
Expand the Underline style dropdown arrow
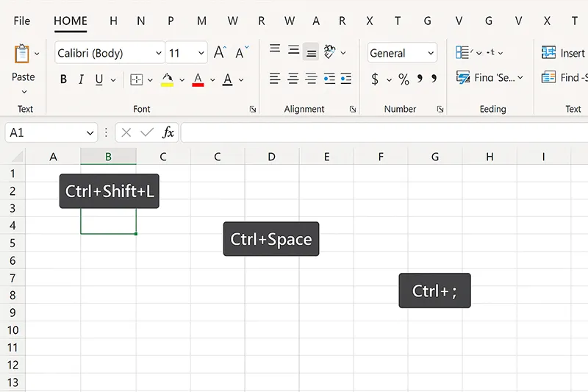point(113,80)
